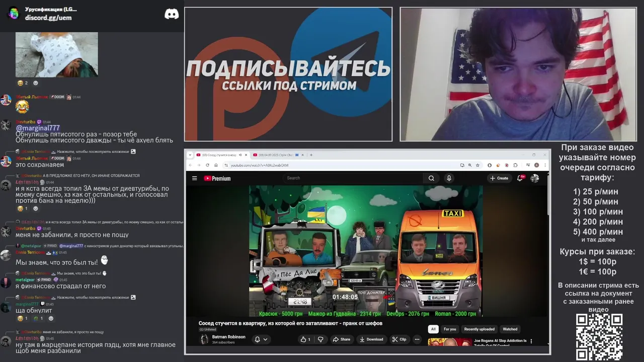Click the Batman Robinson channel avatar
This screenshot has height=362, width=644.
tap(204, 339)
